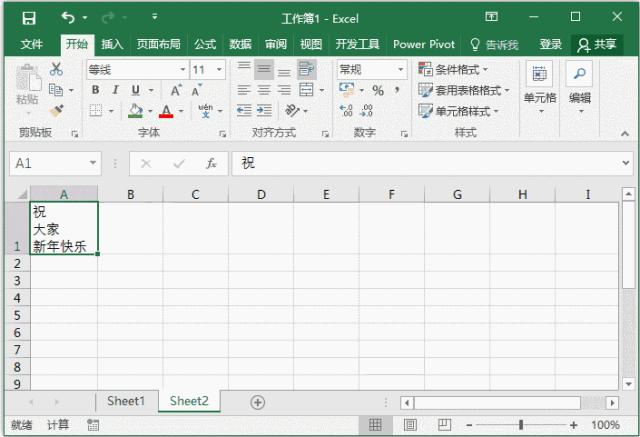
Task: Toggle underline formatting
Action: coord(136,90)
